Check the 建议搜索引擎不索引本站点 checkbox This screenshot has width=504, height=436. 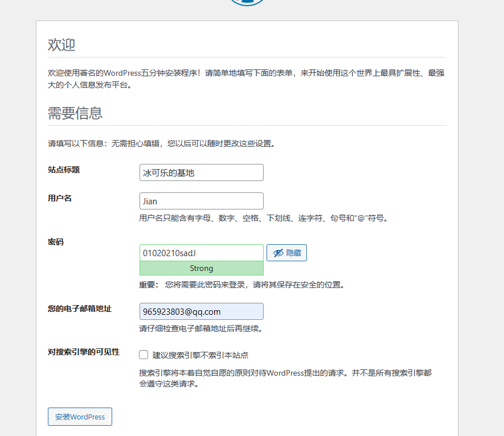point(144,355)
